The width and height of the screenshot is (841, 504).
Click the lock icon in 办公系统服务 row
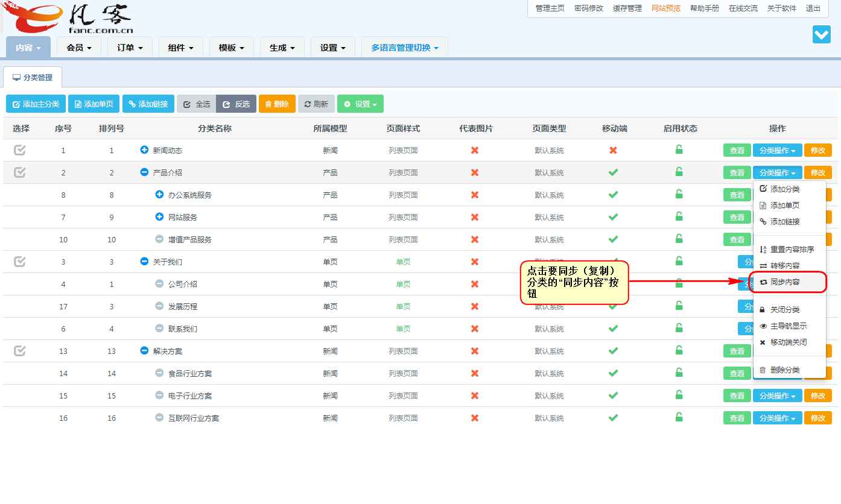click(679, 194)
